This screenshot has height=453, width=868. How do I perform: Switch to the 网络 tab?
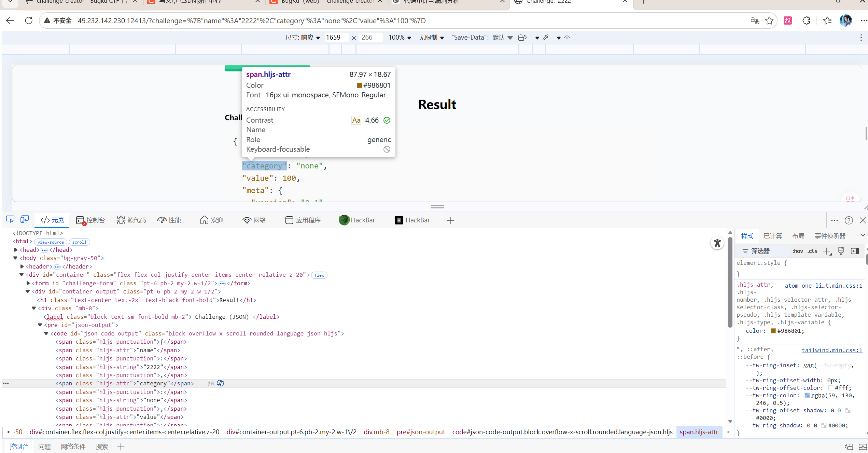pyautogui.click(x=254, y=220)
